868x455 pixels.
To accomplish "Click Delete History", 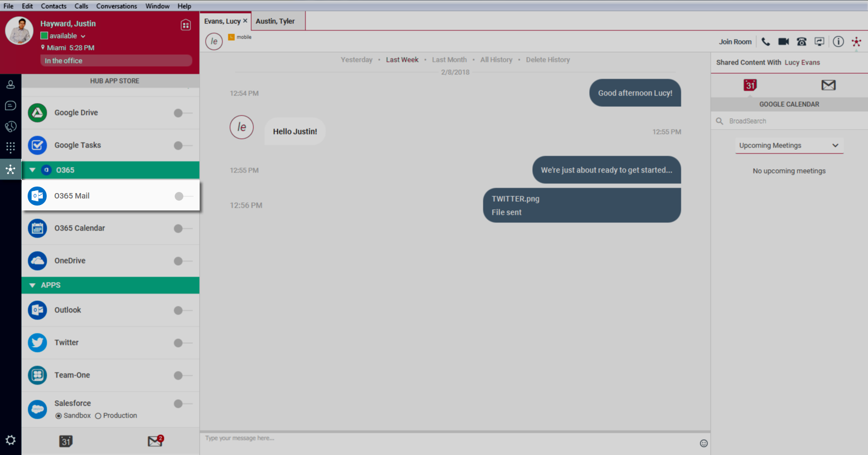I will tap(548, 60).
